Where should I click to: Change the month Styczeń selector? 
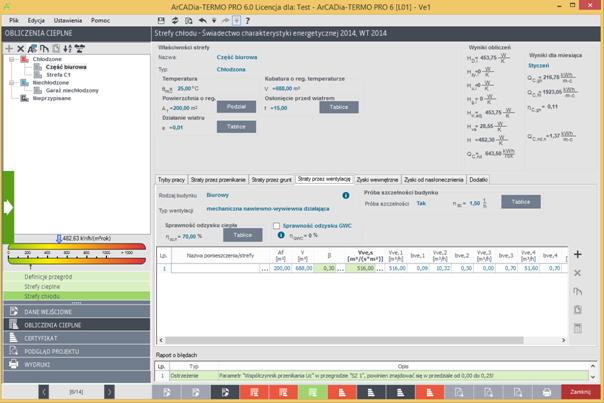[539, 65]
